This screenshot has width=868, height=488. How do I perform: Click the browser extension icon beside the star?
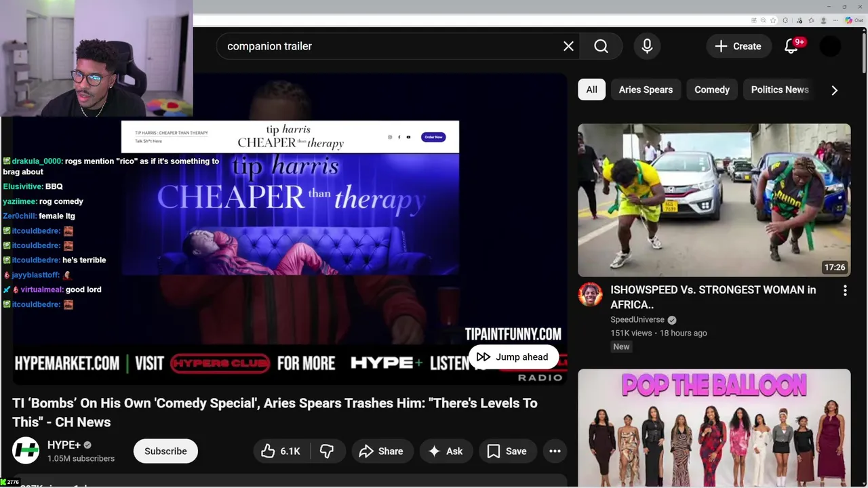[x=785, y=20]
